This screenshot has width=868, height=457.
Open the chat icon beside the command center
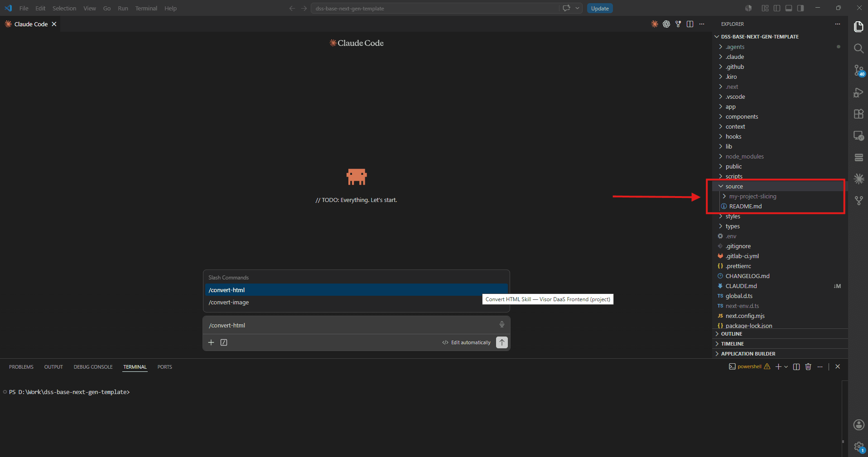[566, 8]
